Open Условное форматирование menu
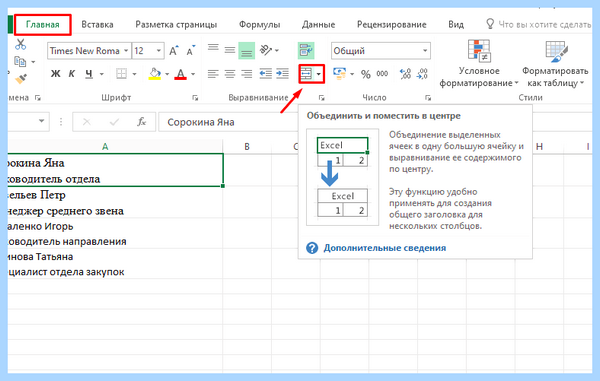600x381 pixels. click(479, 64)
